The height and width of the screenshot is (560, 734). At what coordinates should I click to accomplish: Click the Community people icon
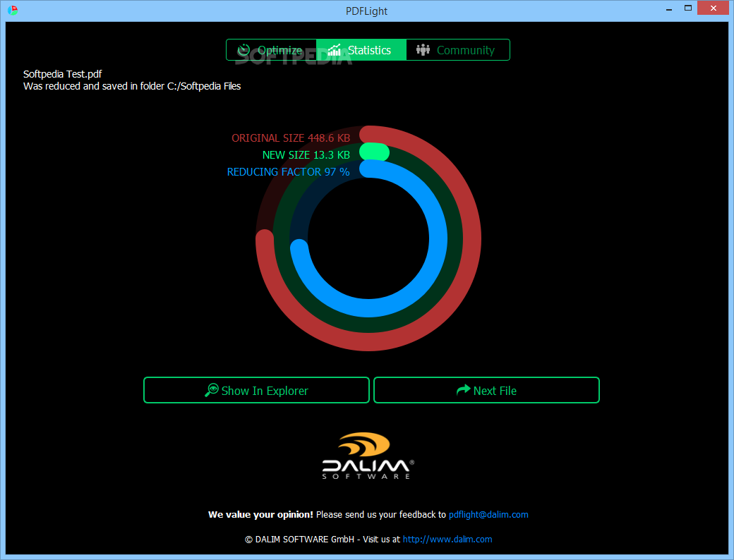pos(423,49)
